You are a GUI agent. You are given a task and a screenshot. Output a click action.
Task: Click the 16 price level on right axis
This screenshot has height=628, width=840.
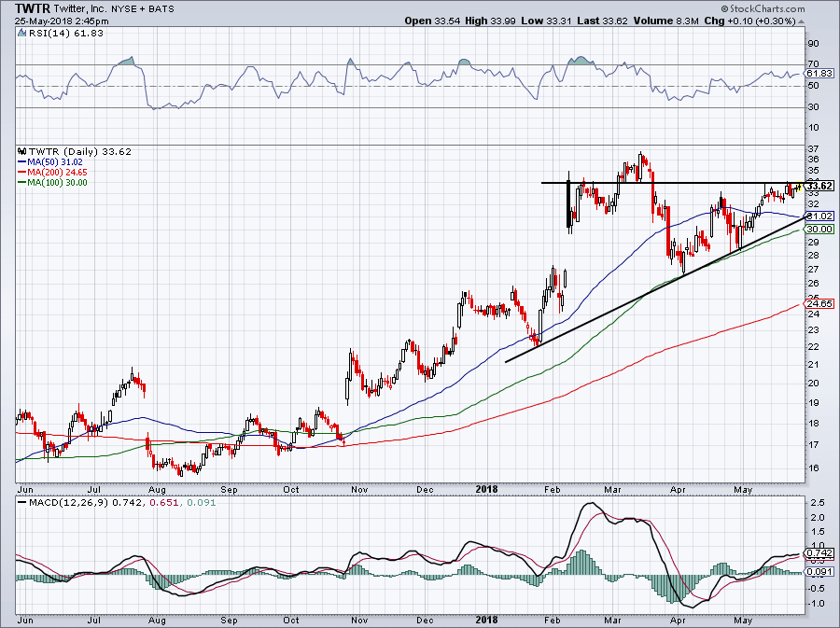coord(813,468)
